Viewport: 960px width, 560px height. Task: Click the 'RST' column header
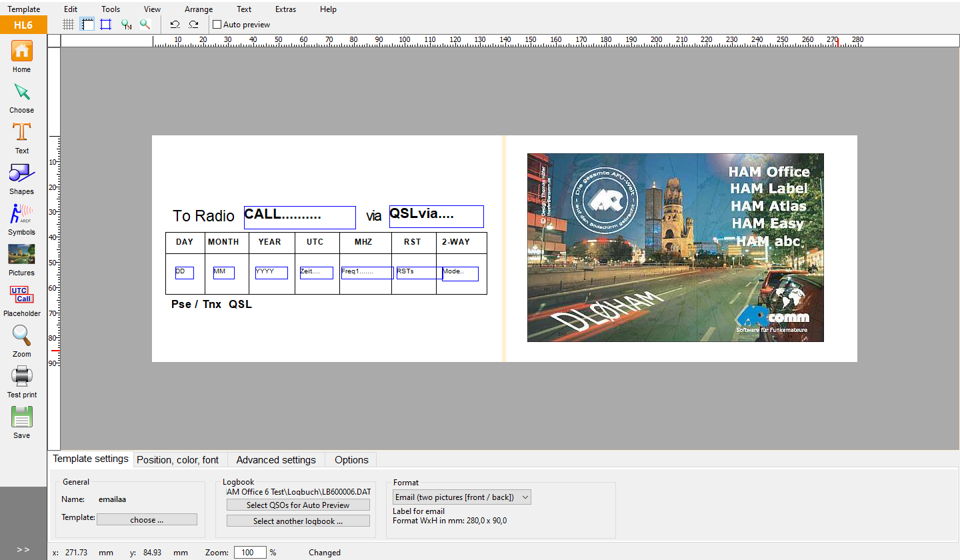point(413,242)
